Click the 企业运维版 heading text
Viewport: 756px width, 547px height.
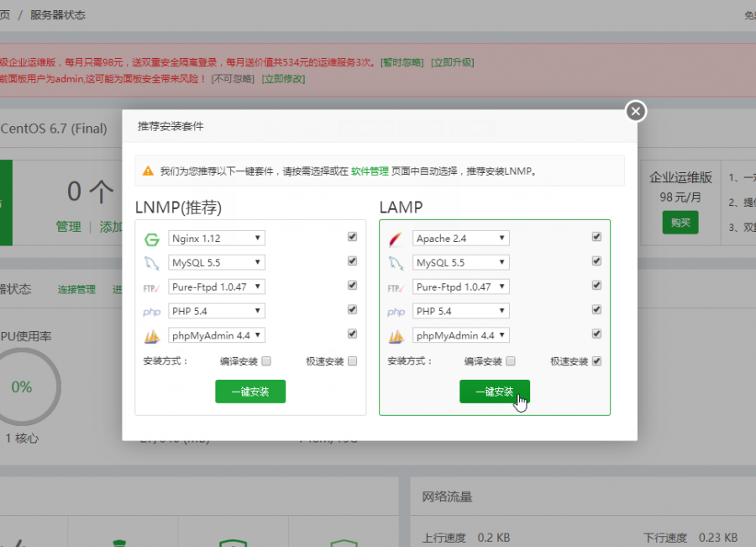(x=680, y=177)
